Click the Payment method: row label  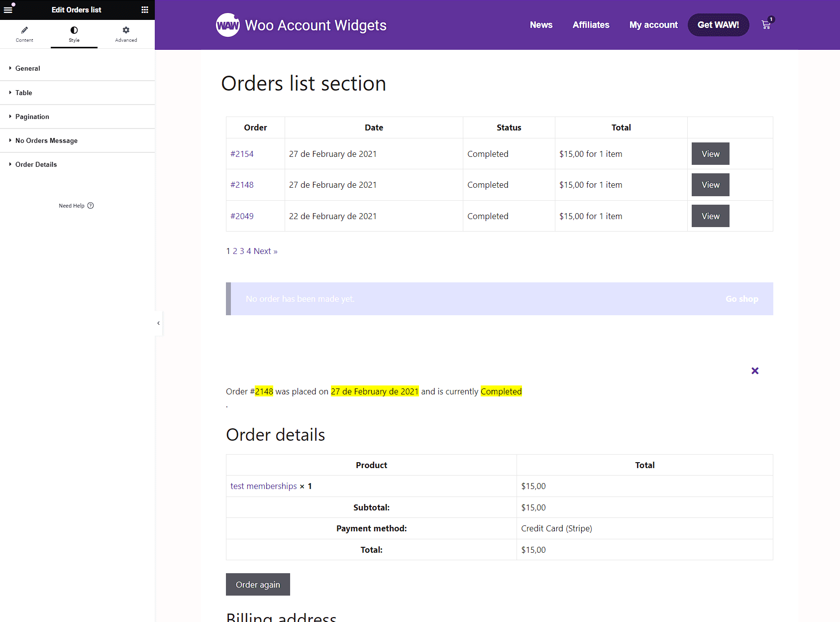[371, 528]
